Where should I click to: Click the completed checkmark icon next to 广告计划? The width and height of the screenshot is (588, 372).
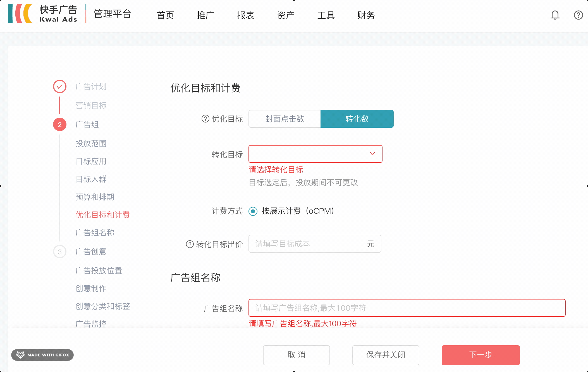59,86
